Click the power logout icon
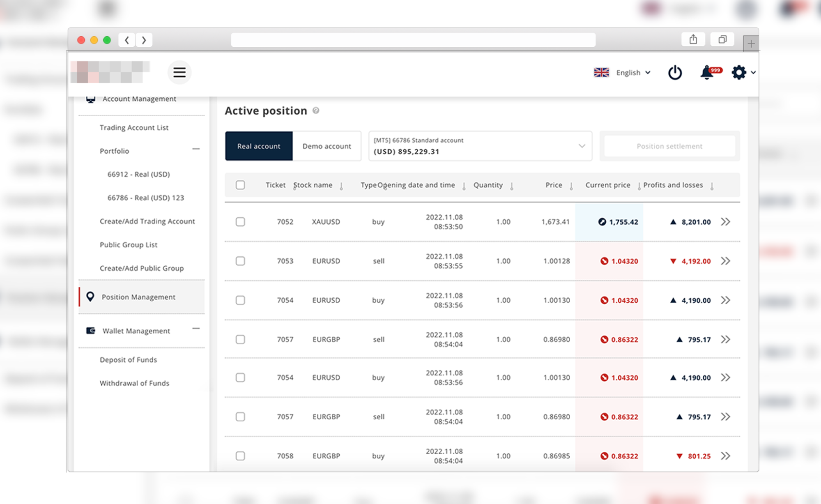 coord(675,73)
